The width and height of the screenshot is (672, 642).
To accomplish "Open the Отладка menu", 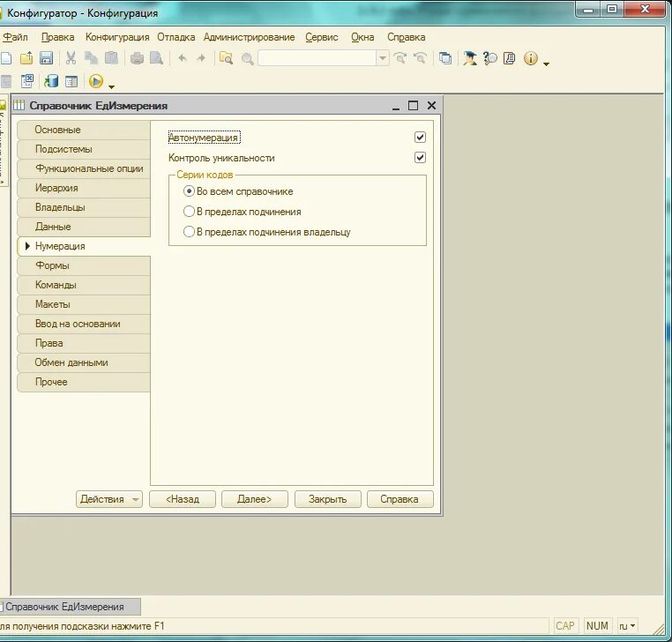I will 176,37.
